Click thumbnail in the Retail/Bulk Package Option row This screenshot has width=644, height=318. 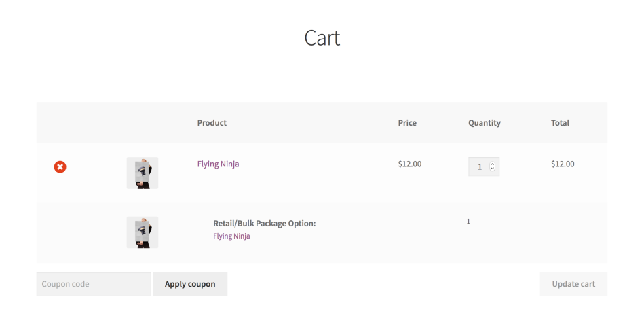pos(143,232)
